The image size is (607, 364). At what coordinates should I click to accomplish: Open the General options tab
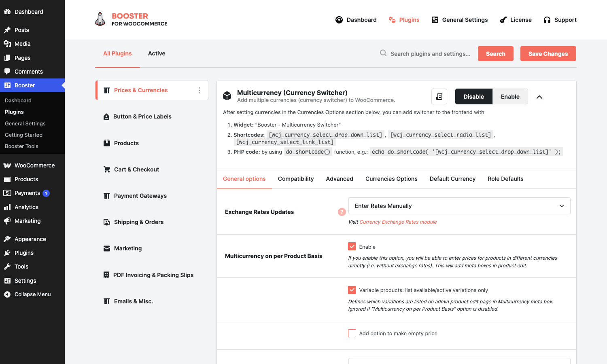point(244,179)
